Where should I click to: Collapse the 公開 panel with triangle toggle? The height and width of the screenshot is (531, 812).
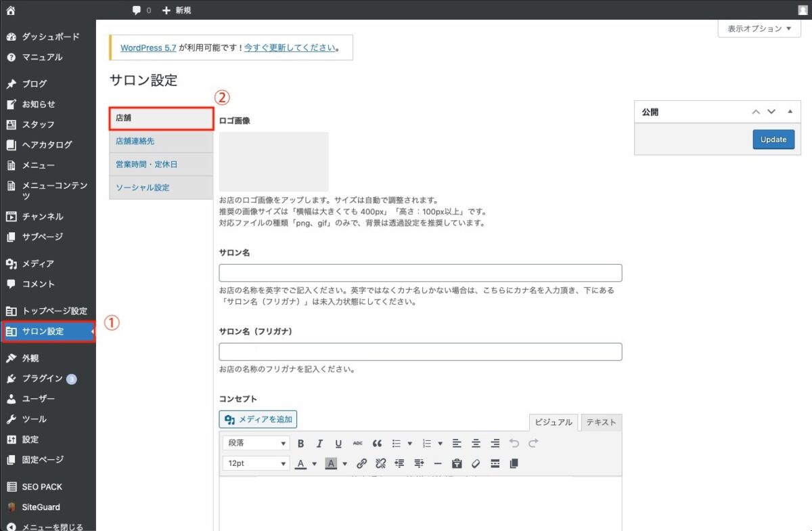(790, 112)
